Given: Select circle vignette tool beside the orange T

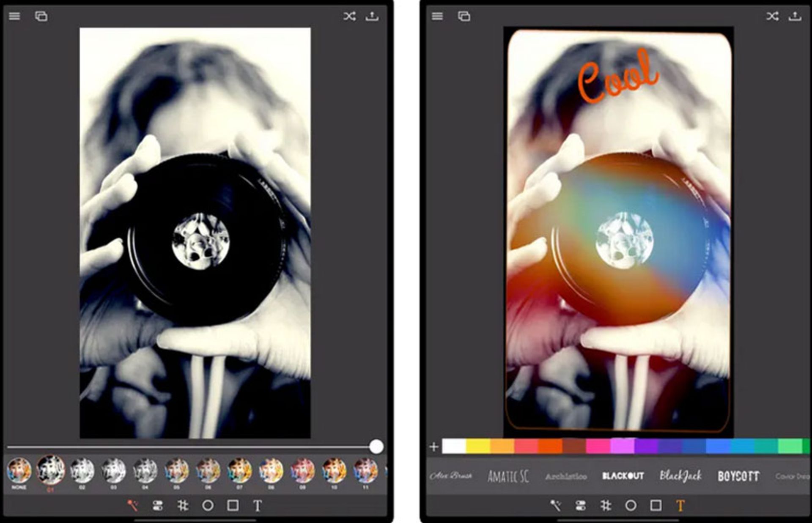Looking at the screenshot, I should click(631, 505).
